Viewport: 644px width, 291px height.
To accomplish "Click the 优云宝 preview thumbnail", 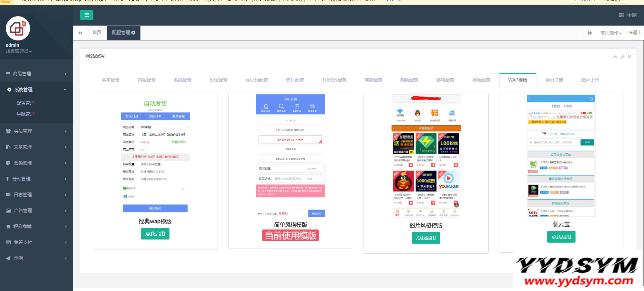I will pyautogui.click(x=561, y=156).
